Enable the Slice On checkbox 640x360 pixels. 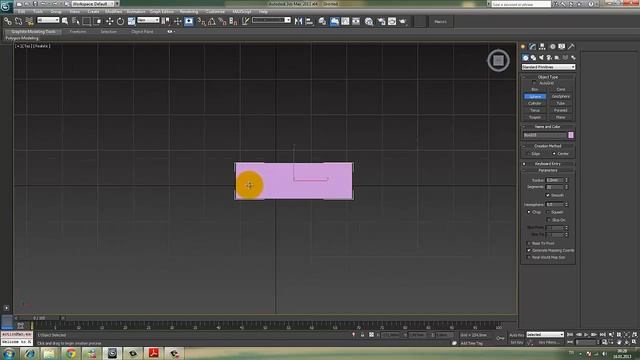[549, 220]
